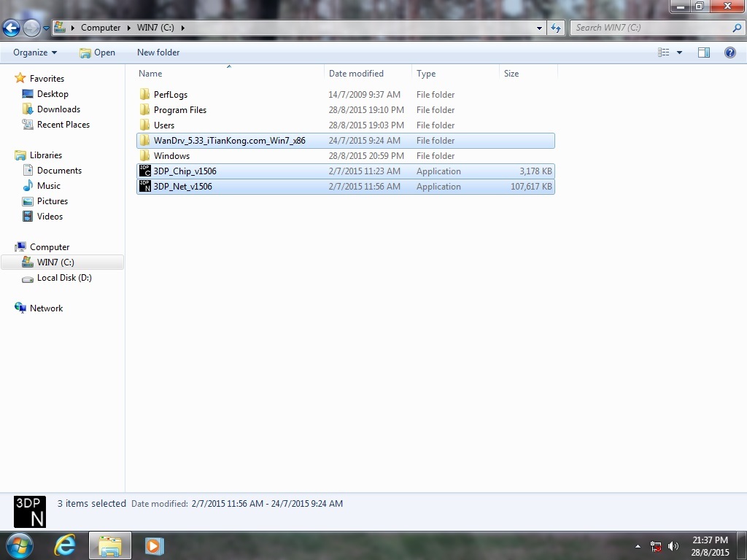Viewport: 747px width, 560px height.
Task: Select the Users folder icon
Action: click(145, 125)
